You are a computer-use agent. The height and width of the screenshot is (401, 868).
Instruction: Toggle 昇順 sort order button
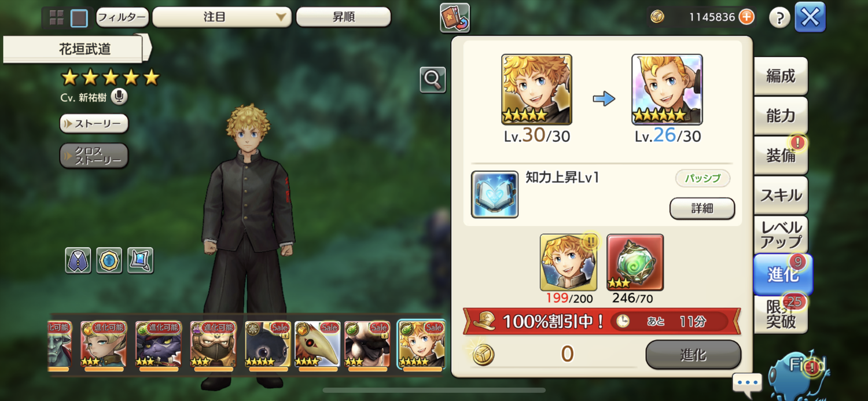[x=344, y=17]
